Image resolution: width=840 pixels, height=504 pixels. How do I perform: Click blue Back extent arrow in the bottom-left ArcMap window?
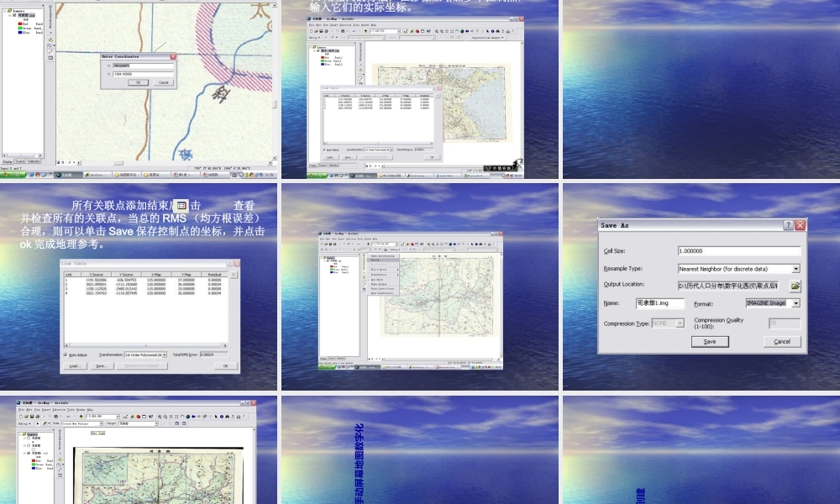pyautogui.click(x=193, y=417)
